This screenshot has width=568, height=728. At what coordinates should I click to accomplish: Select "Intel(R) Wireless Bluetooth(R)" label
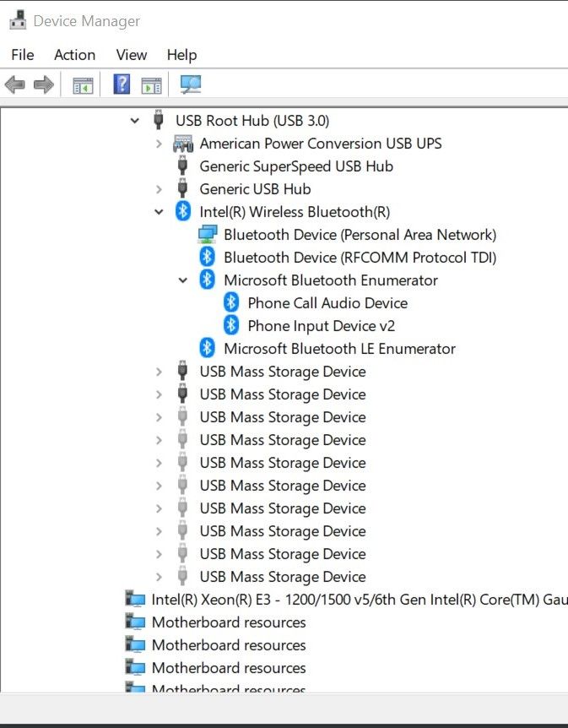click(x=295, y=212)
